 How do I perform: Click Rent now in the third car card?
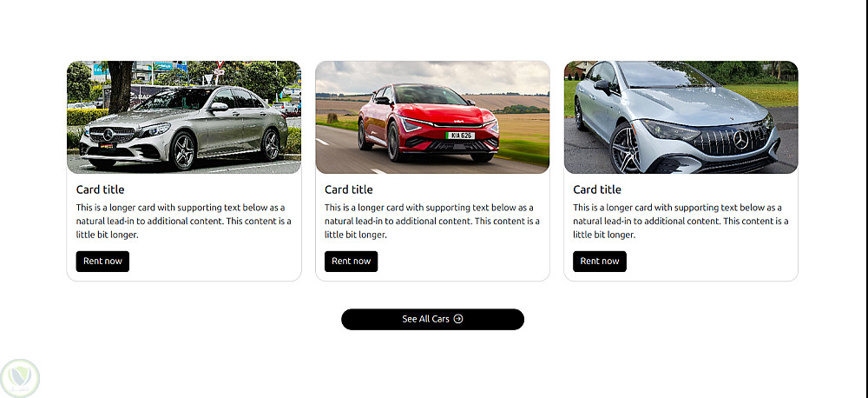[x=600, y=261]
